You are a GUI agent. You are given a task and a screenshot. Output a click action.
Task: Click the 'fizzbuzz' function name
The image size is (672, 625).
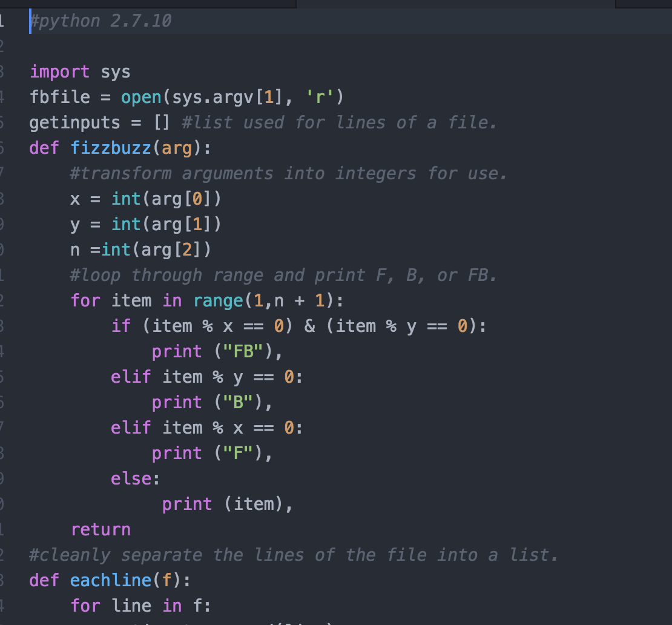click(x=110, y=148)
